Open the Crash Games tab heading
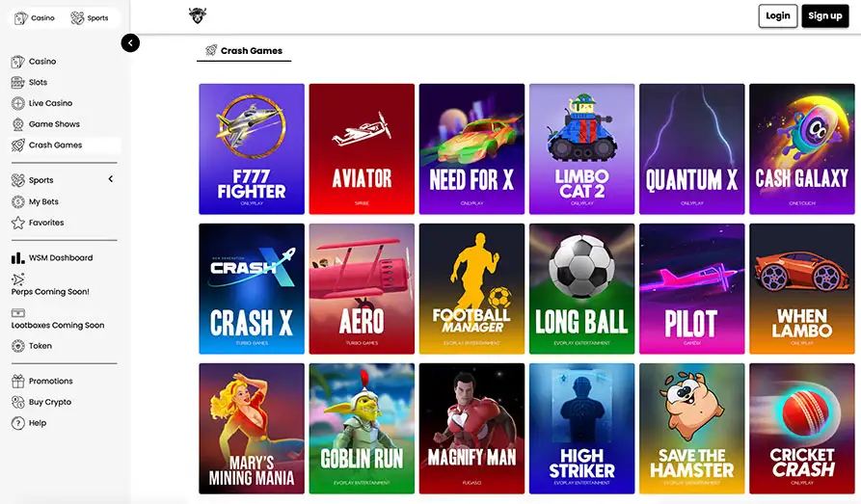 244,50
